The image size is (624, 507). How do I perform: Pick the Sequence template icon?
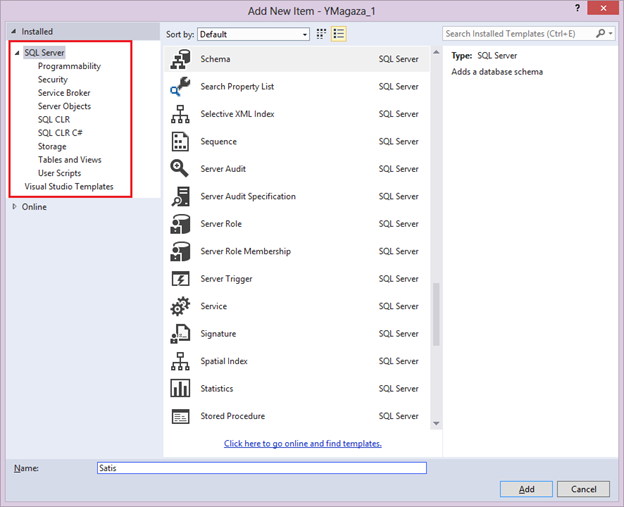click(180, 142)
